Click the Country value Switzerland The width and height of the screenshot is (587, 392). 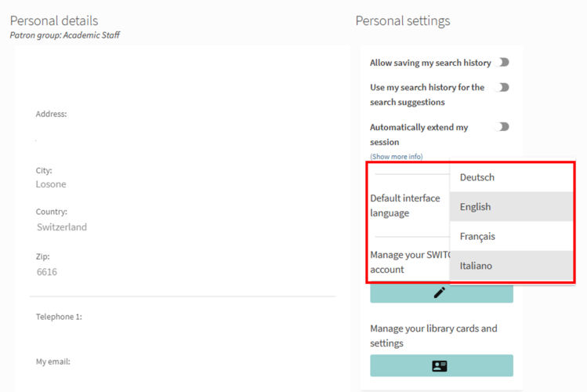(x=62, y=227)
